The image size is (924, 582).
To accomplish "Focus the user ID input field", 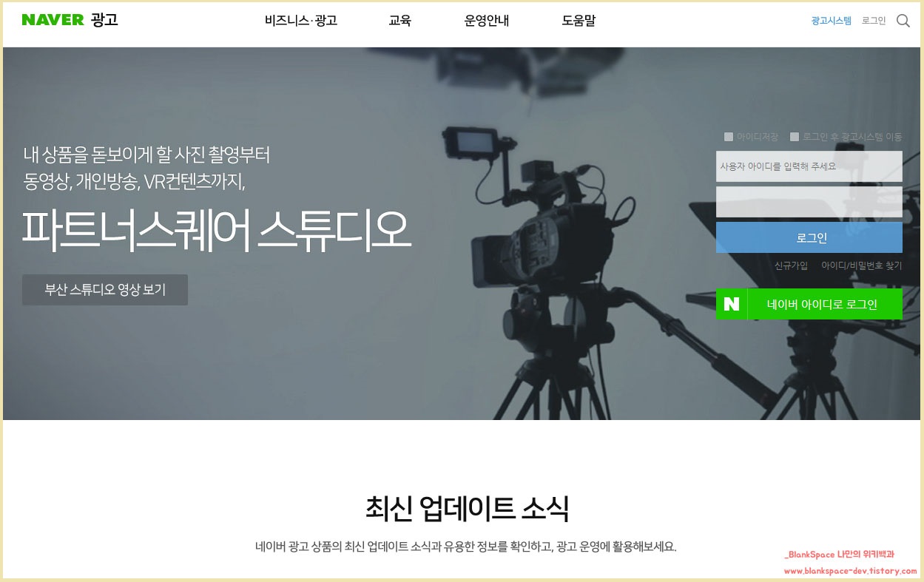I will point(809,166).
